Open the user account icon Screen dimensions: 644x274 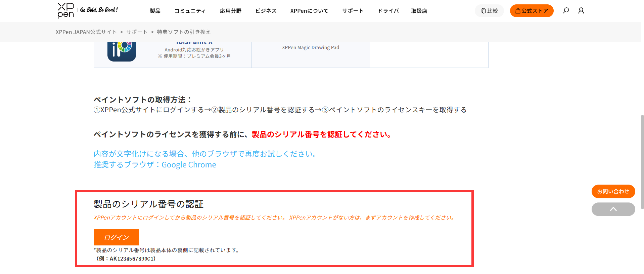pos(581,11)
